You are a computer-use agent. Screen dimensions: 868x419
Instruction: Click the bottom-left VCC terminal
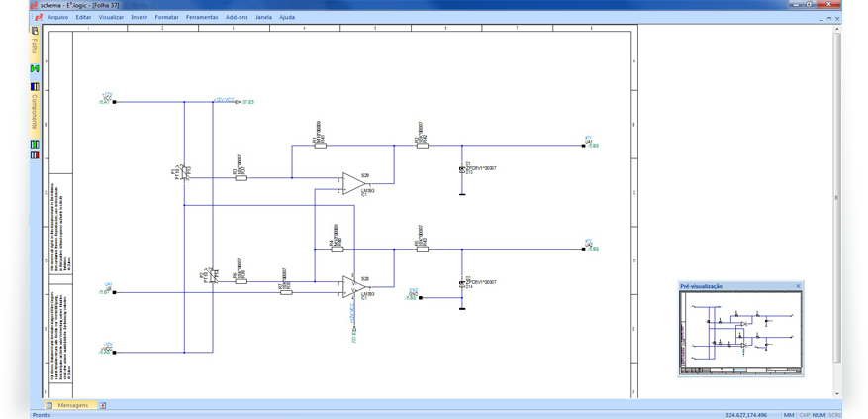(x=114, y=352)
